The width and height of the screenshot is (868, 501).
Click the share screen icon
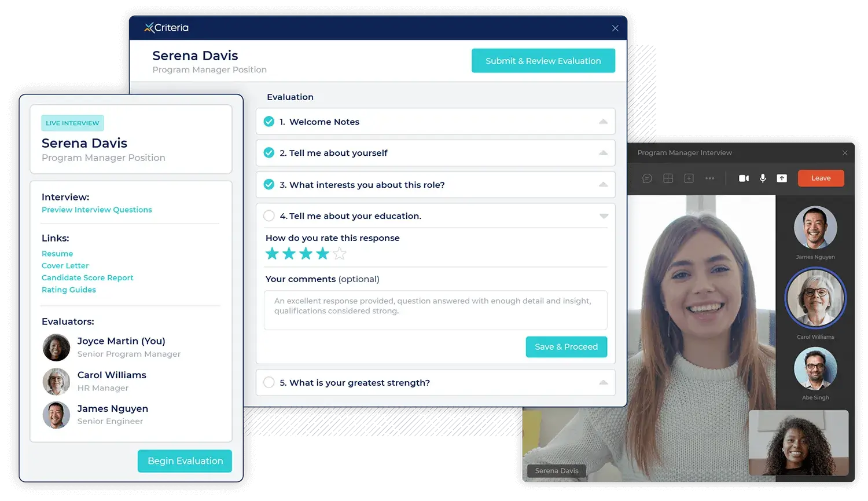pos(782,178)
